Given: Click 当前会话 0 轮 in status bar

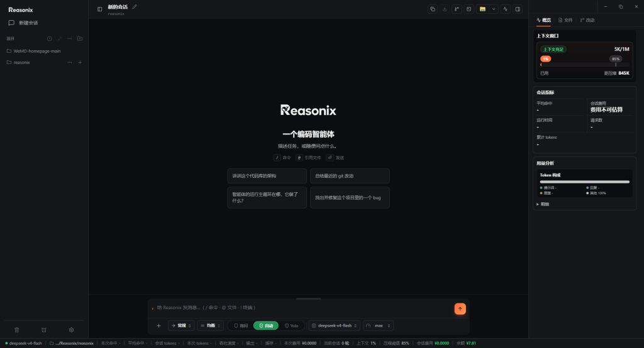Looking at the screenshot, I should point(336,344).
